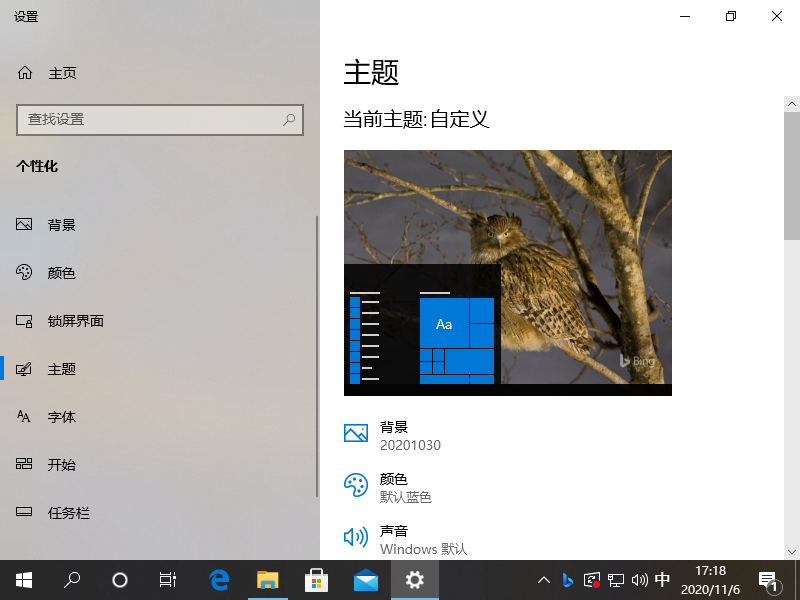Open the 颜色 默认蓝色 theme option

pos(388,487)
